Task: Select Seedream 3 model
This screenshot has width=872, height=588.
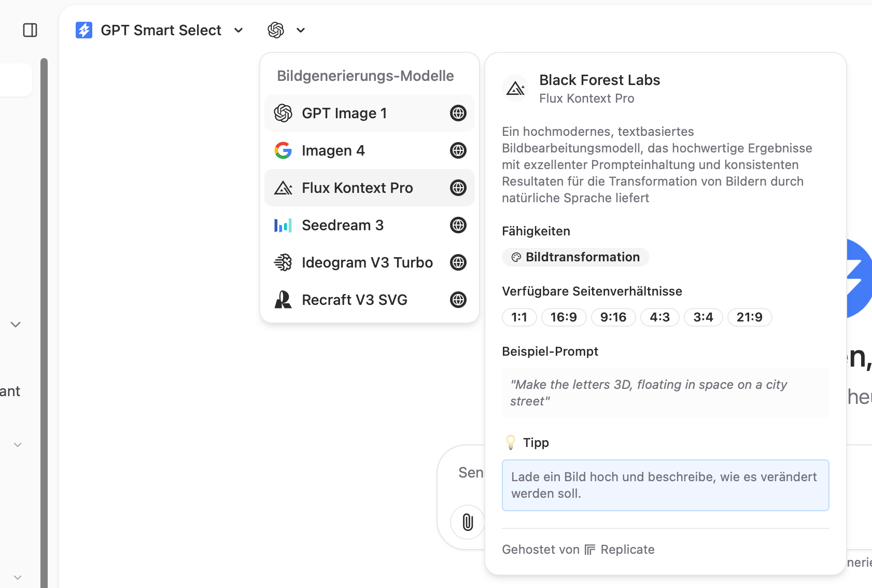Action: pyautogui.click(x=370, y=225)
